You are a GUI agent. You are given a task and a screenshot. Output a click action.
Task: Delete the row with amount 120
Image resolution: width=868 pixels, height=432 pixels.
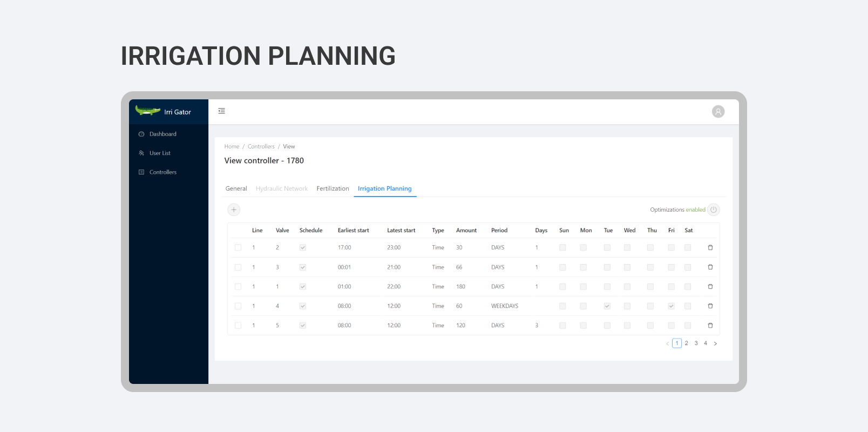710,325
